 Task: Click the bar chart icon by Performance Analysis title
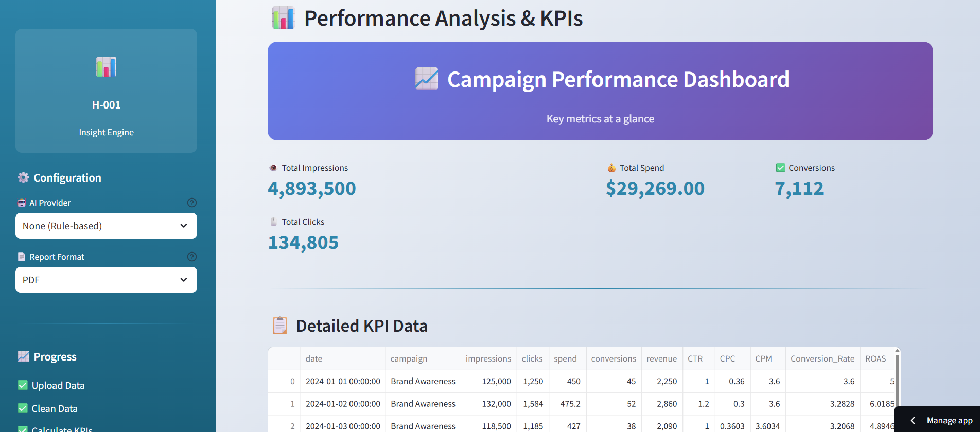[283, 18]
